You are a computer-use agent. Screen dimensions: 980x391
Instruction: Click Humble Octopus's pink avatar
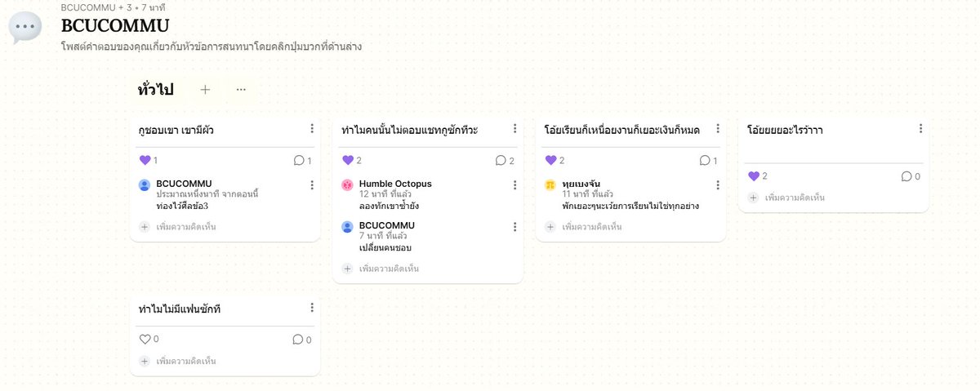pyautogui.click(x=347, y=185)
